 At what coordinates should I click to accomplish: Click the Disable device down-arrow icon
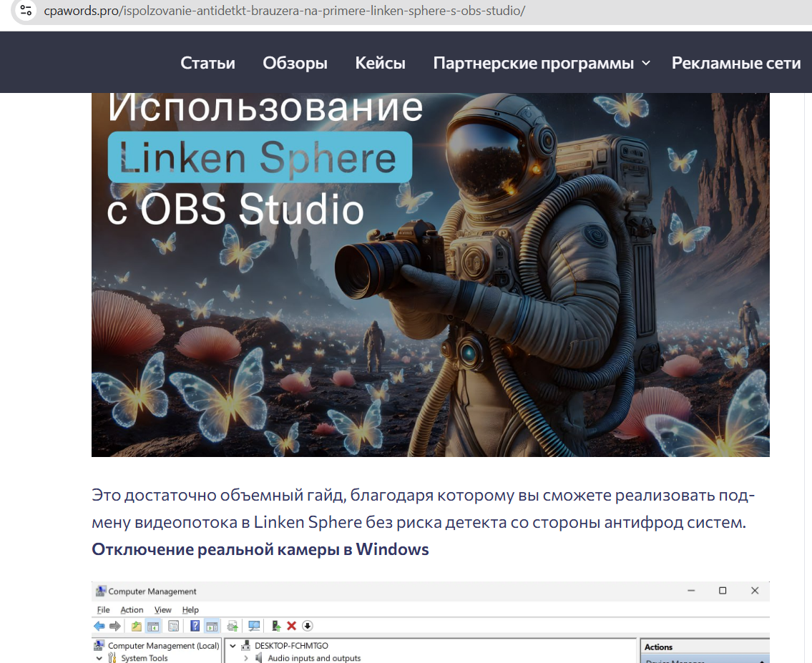pos(308,626)
